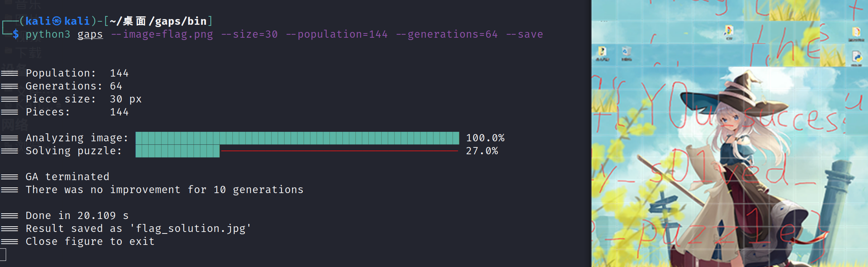Viewport: 868px width, 267px height.
Task: Click the Analyzing image progress bar
Action: (x=297, y=138)
